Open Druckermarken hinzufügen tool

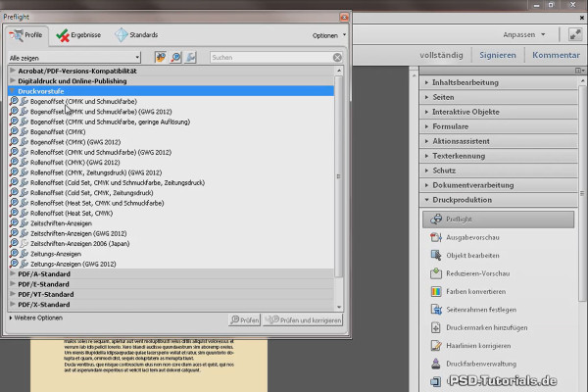479,327
